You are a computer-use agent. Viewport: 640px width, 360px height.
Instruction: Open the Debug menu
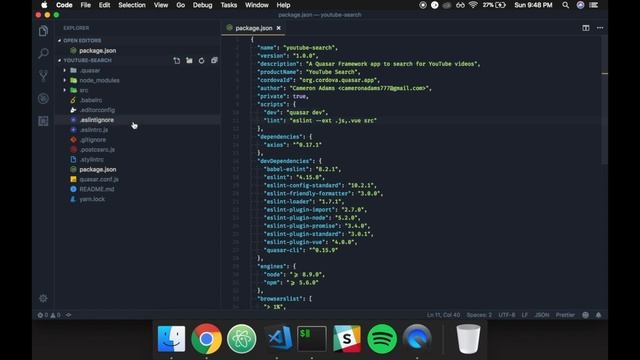pos(202,5)
